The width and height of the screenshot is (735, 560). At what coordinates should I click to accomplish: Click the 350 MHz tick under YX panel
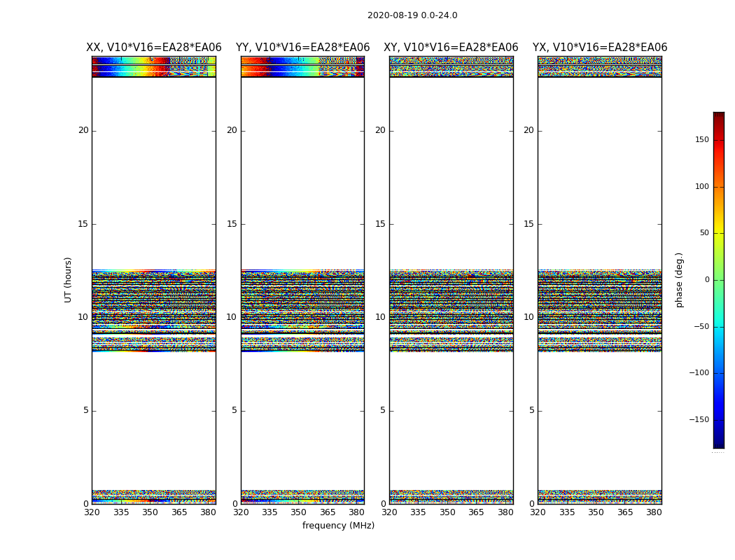point(596,512)
